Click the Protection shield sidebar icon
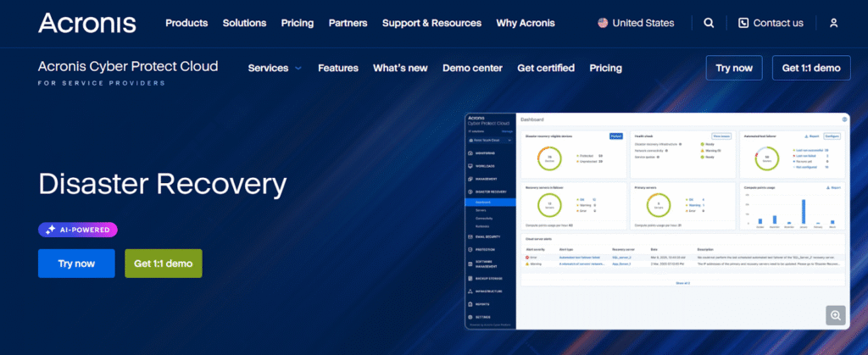Screen dimensions: 868x355 pos(470,249)
